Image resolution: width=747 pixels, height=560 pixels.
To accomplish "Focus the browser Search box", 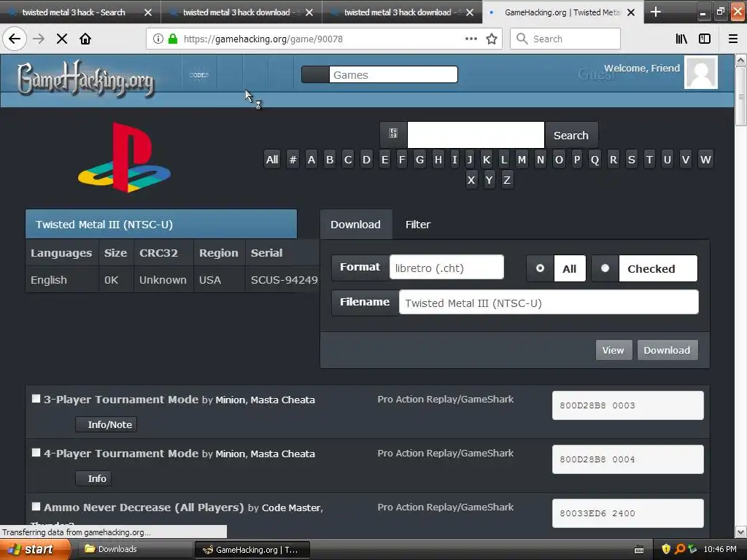I will coord(565,39).
